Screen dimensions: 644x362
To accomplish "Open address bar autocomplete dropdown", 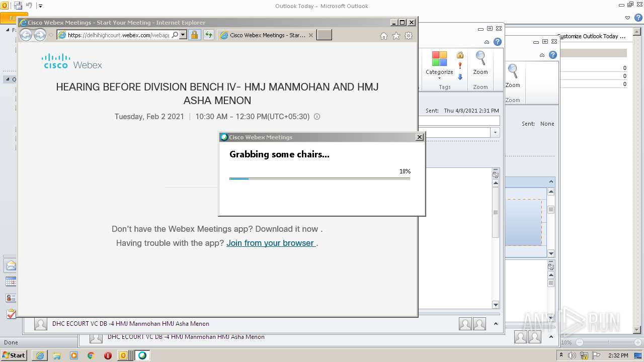I will coord(183,35).
